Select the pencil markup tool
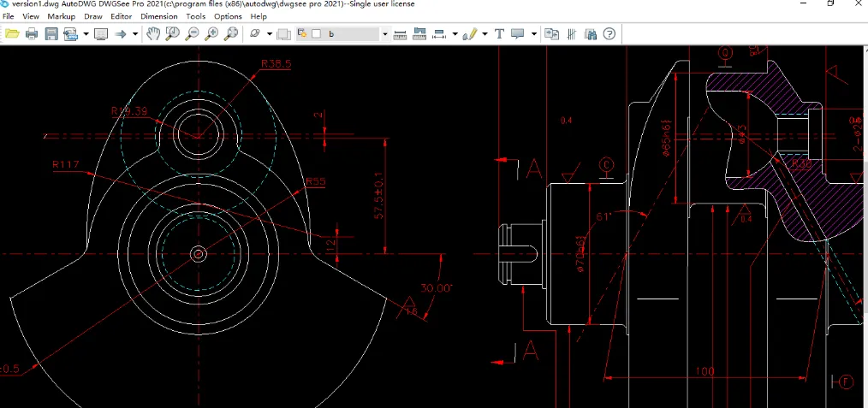This screenshot has height=408, width=868. pos(469,34)
